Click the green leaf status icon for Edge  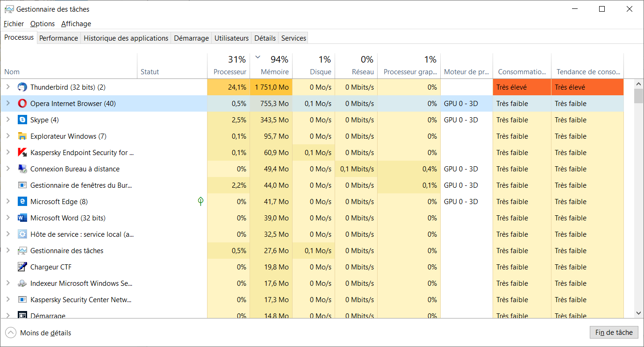point(201,201)
